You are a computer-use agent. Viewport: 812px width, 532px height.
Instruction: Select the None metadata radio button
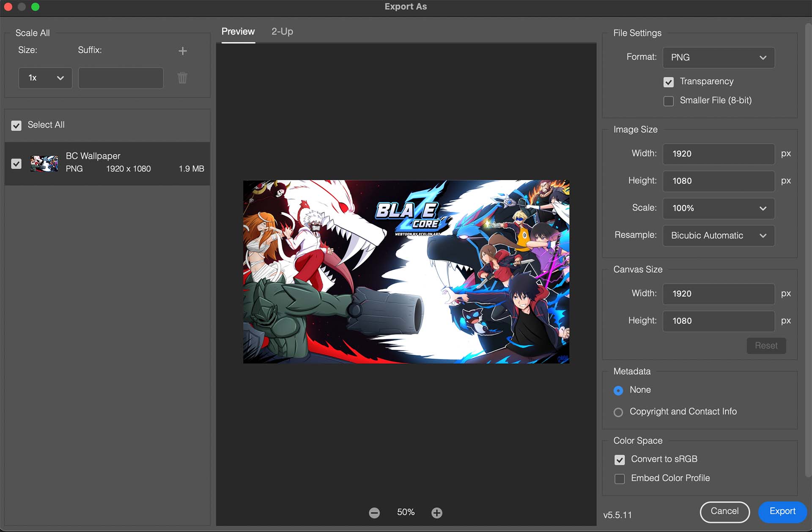(618, 391)
